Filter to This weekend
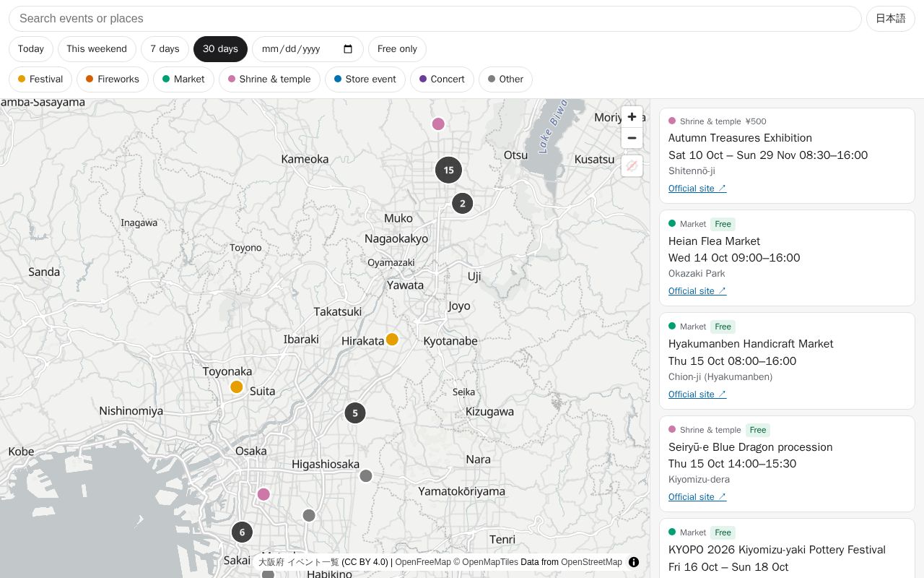 pos(97,49)
